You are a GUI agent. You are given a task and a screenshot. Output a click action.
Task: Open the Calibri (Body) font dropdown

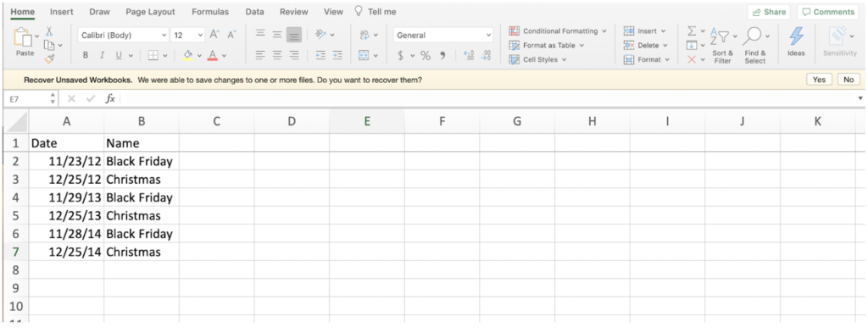[x=123, y=35]
